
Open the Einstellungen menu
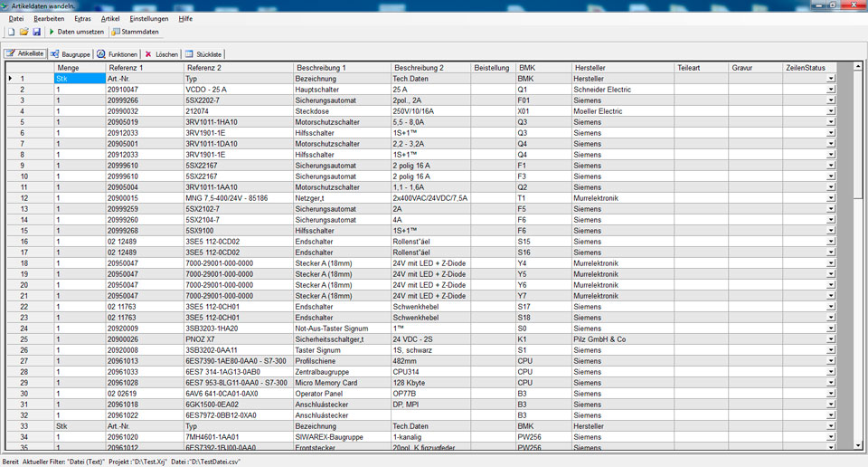(x=148, y=18)
